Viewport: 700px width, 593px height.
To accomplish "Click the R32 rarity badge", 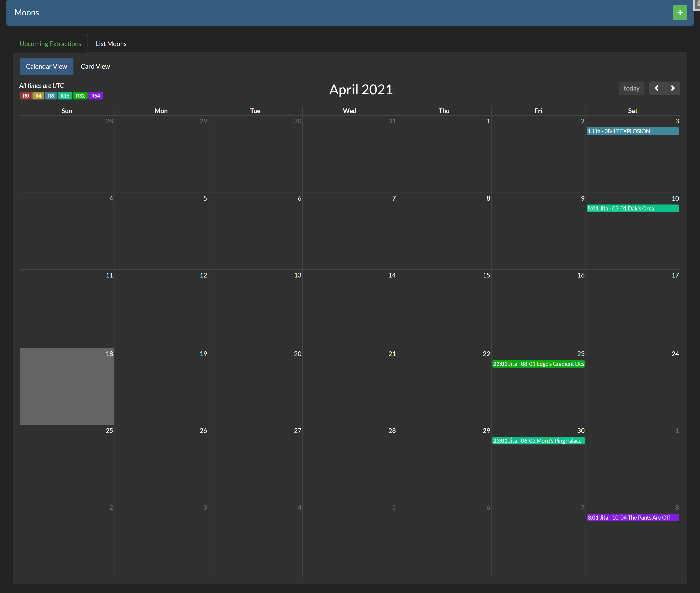I will click(80, 96).
